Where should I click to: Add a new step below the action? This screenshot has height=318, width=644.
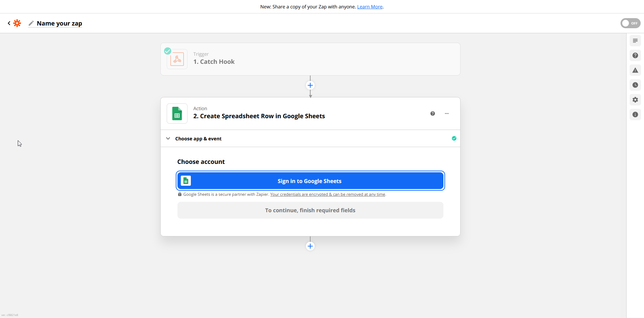click(x=310, y=246)
